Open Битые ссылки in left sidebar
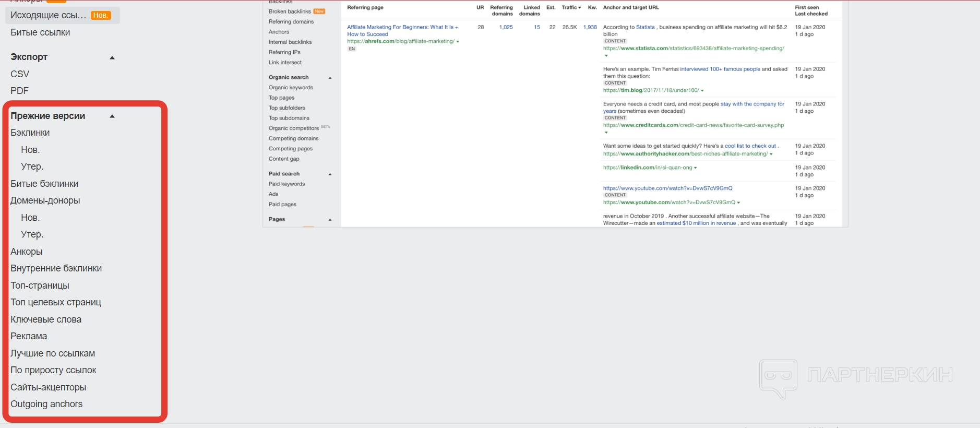Image resolution: width=980 pixels, height=428 pixels. (40, 32)
